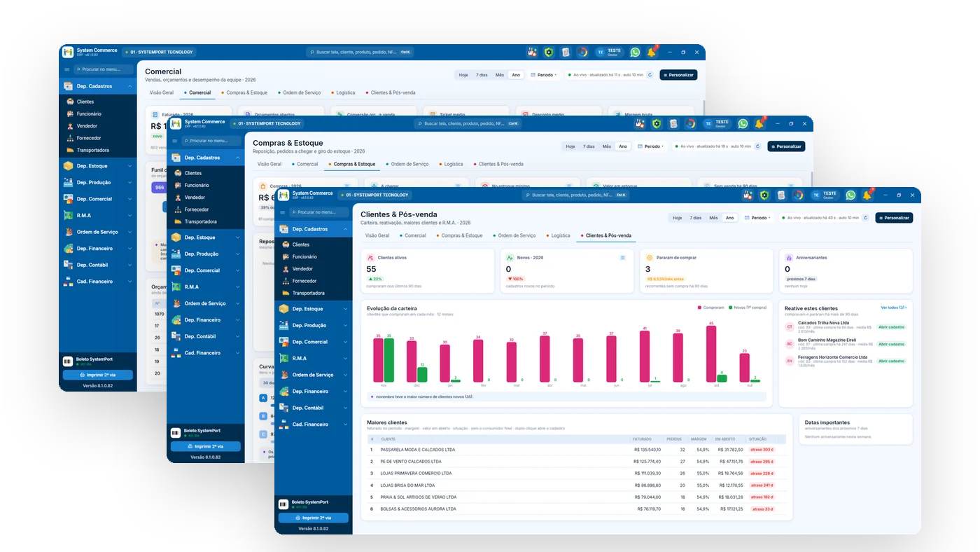Click the 'Buscar tela, cliente' search field in Clientes & Pós-venda window

point(575,195)
